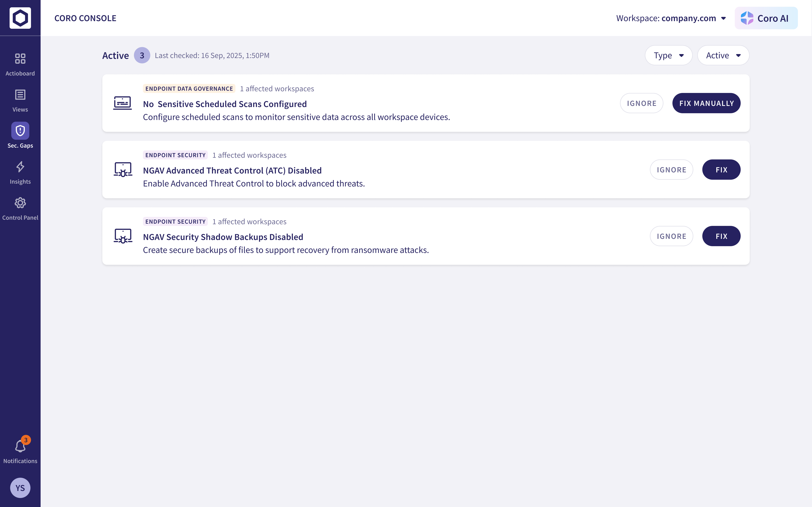The width and height of the screenshot is (812, 507).
Task: Go to Views in sidebar
Action: (x=20, y=95)
